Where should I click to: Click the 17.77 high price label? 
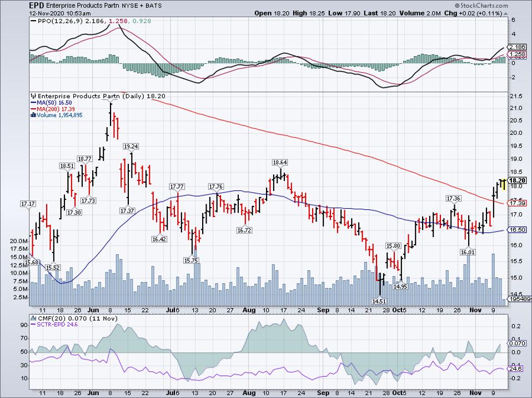(x=177, y=187)
